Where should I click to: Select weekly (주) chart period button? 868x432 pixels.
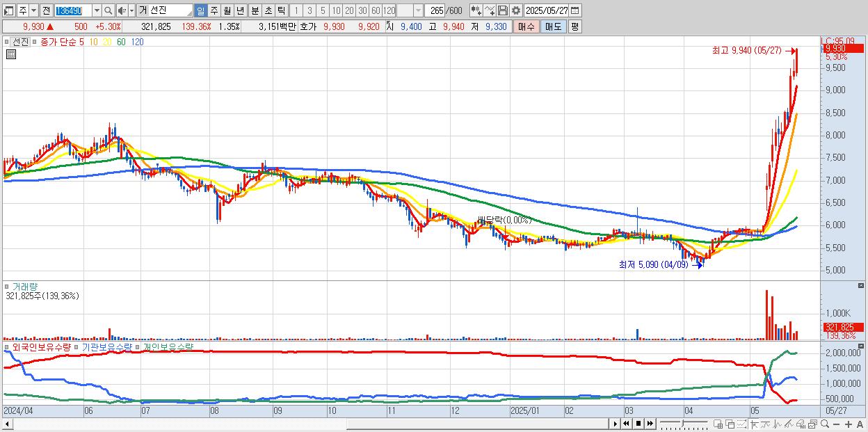[214, 10]
